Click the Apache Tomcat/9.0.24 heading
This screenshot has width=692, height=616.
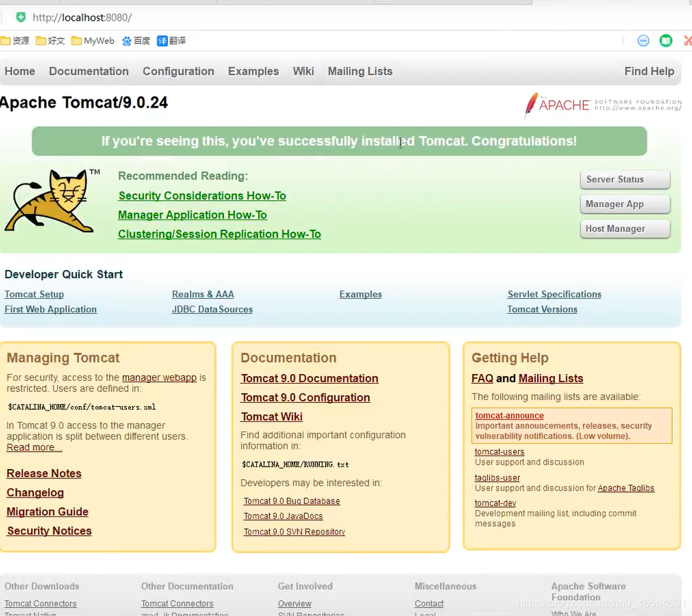click(x=84, y=103)
